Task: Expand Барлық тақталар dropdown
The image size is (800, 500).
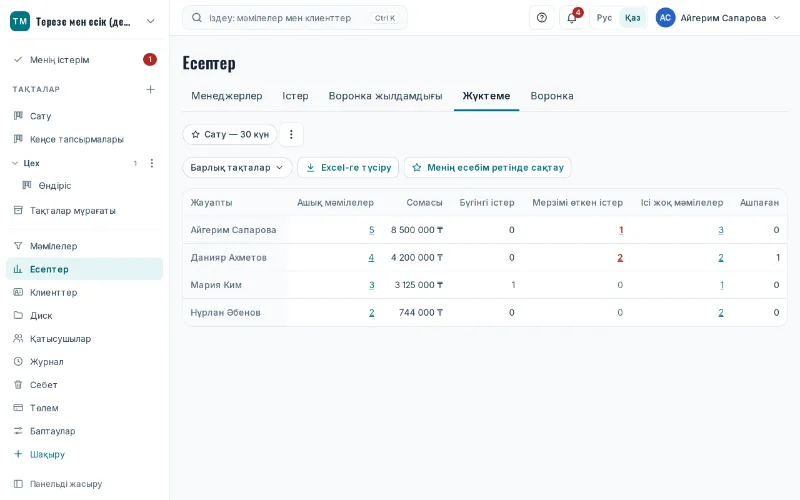Action: click(237, 167)
